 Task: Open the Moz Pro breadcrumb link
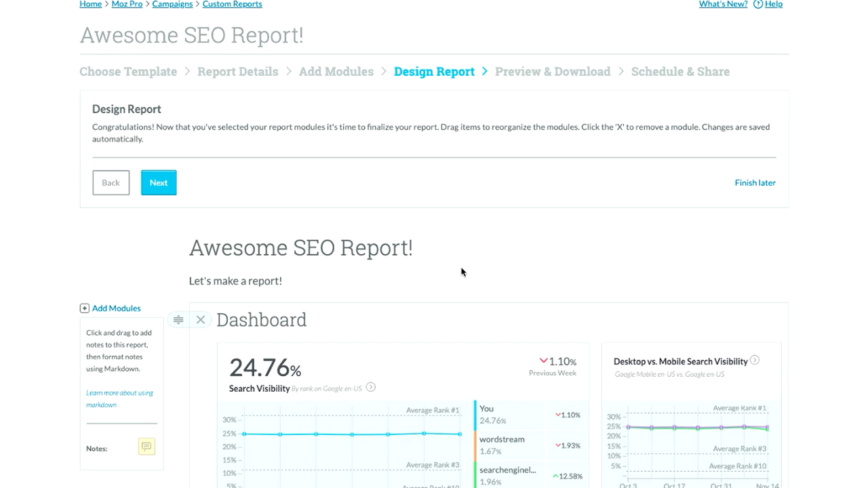coord(127,4)
